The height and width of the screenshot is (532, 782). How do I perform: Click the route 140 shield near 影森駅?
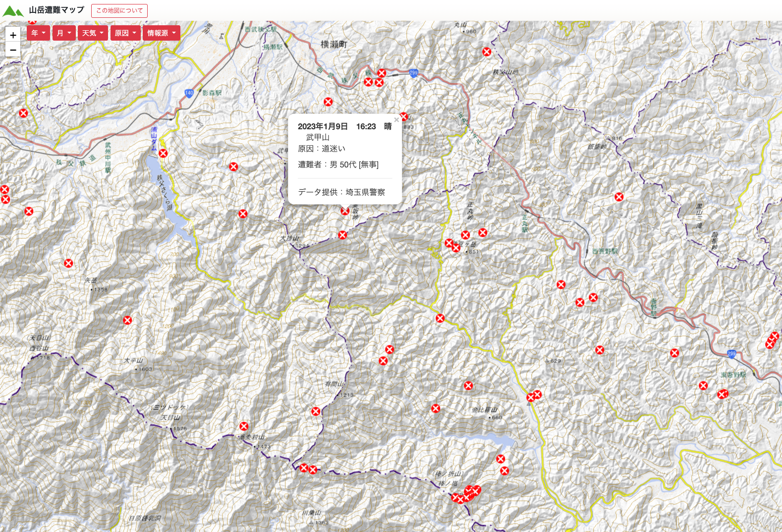[x=189, y=93]
